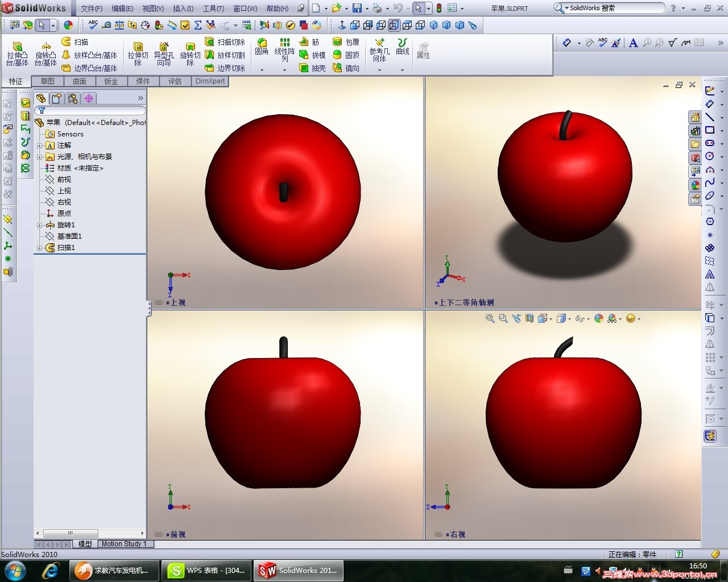Toggle the link-views icon beside 前视 label

159,534
